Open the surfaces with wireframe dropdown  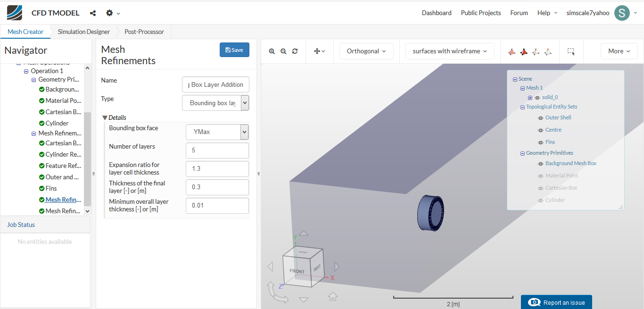(x=450, y=51)
